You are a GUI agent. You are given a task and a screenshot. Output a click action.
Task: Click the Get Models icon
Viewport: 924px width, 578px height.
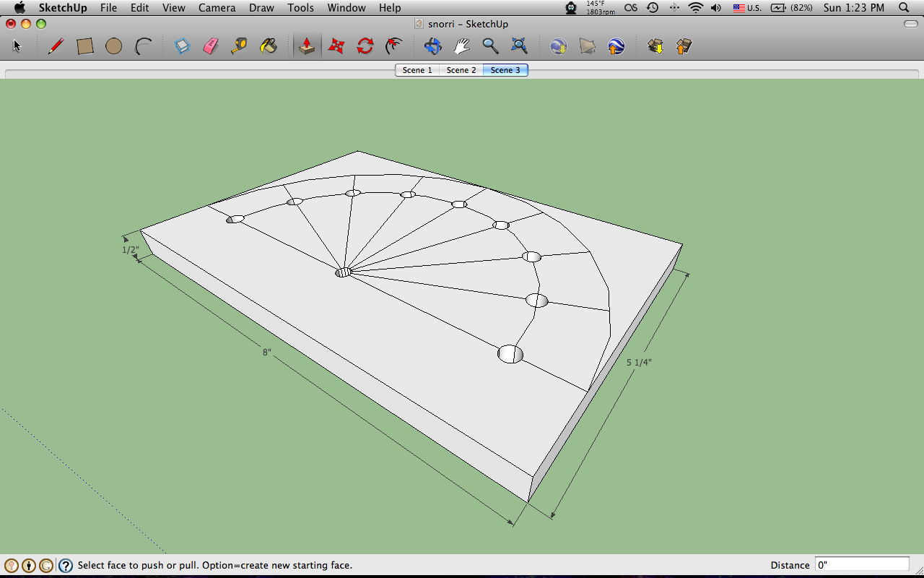pyautogui.click(x=655, y=46)
